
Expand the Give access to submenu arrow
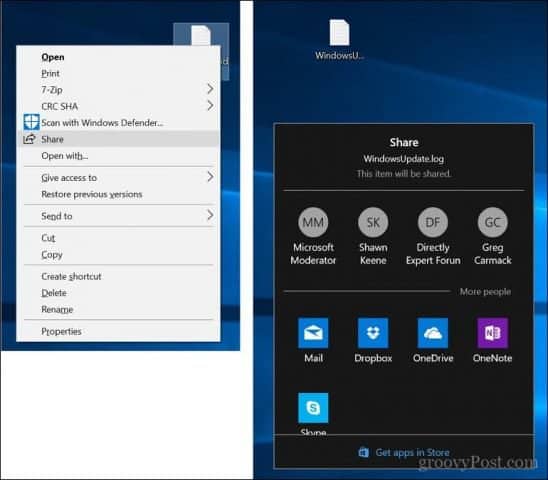click(x=210, y=177)
